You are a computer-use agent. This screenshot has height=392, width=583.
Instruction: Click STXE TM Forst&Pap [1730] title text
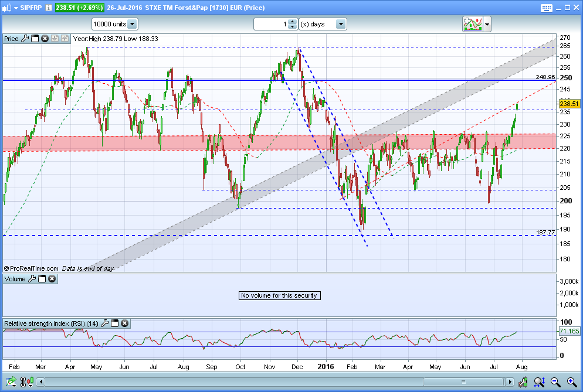[187, 8]
